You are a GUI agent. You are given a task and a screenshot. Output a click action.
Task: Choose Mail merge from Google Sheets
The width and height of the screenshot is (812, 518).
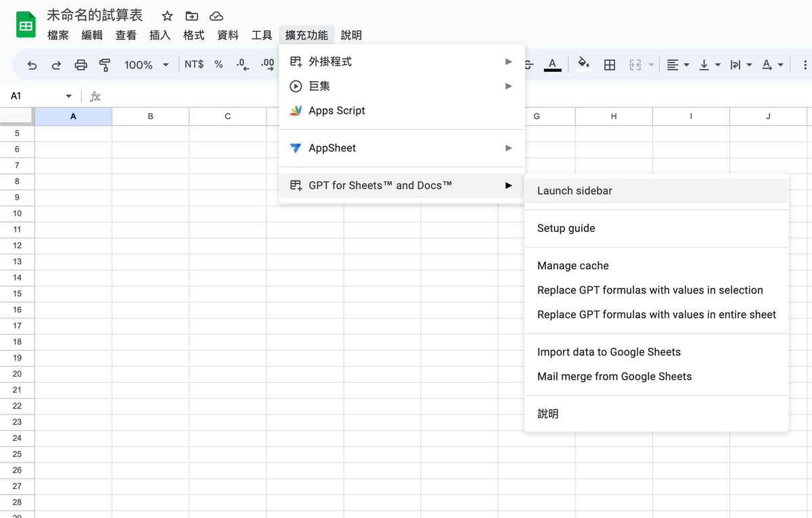click(656, 377)
